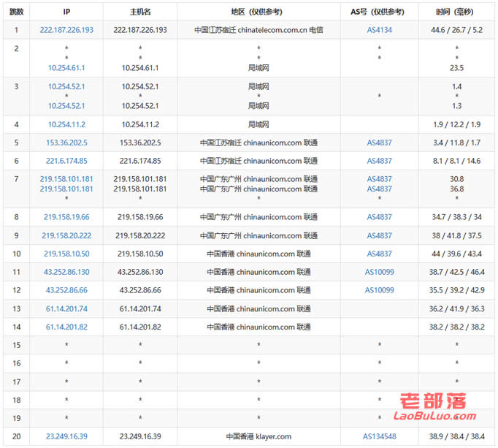The width and height of the screenshot is (498, 448).
Task: Select hostname cell 43.252.86.66
Action: [140, 290]
